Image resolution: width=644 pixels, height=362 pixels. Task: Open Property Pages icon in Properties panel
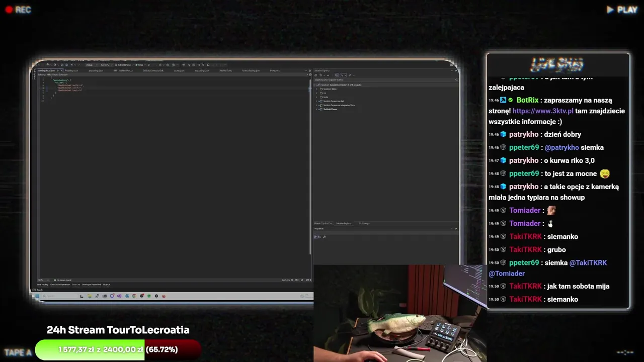324,237
